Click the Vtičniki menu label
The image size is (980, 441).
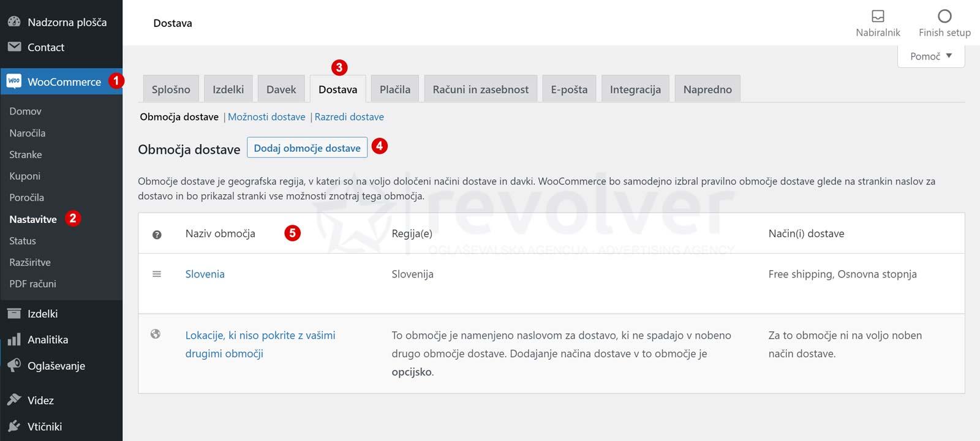(45, 426)
